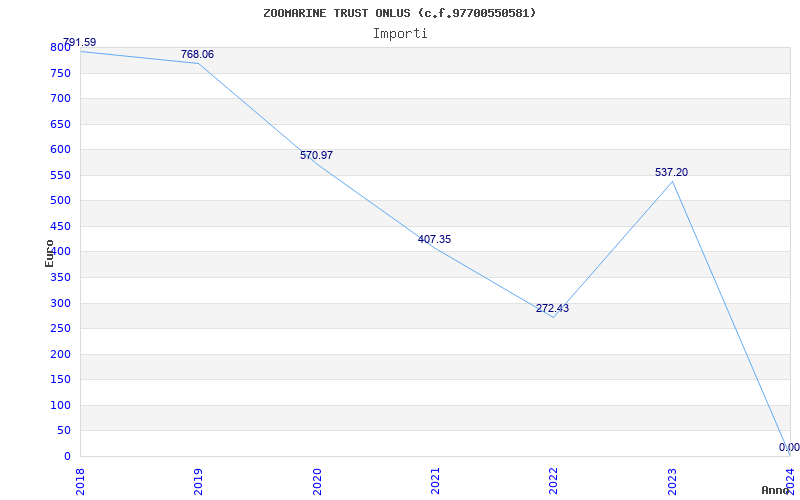The width and height of the screenshot is (800, 500).
Task: Click the 700 y-axis tick label
Action: click(x=60, y=98)
